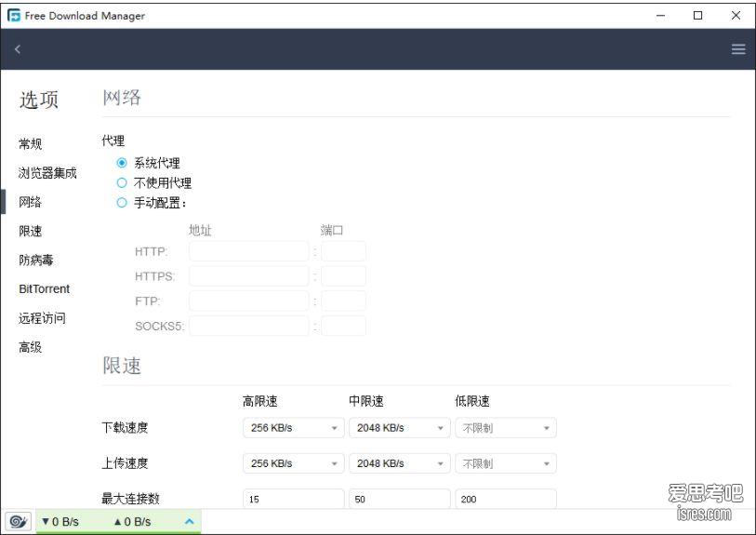Click the 下载速度 row label
The image size is (756, 535).
coord(125,427)
